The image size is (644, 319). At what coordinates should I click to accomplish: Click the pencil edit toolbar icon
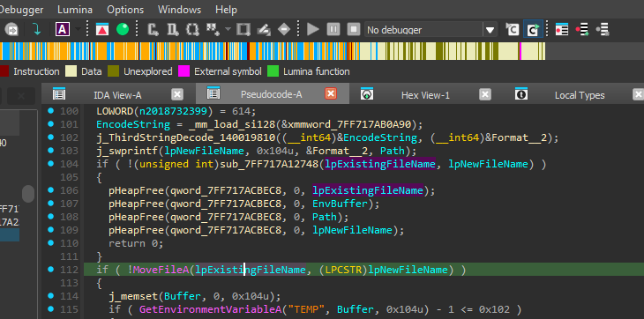click(263, 29)
